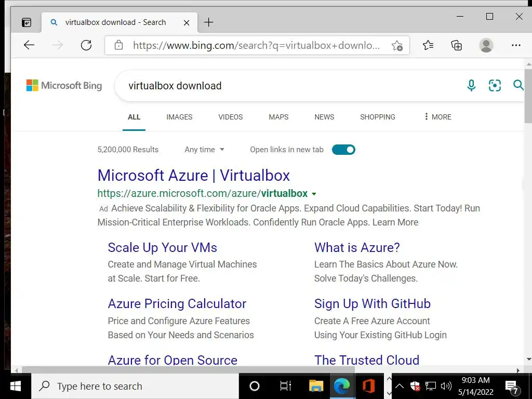Click the browser address bar URL
Screen dimensions: 532x399
point(256,45)
